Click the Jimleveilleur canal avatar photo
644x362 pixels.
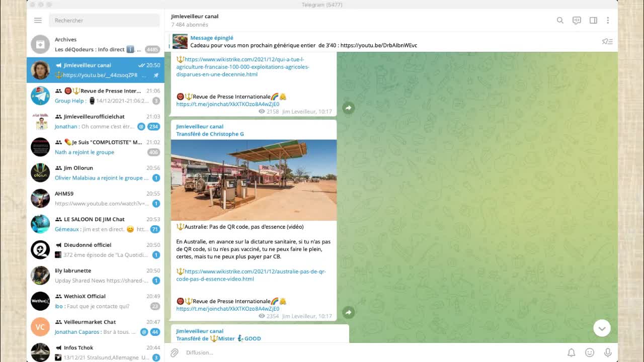tap(40, 70)
